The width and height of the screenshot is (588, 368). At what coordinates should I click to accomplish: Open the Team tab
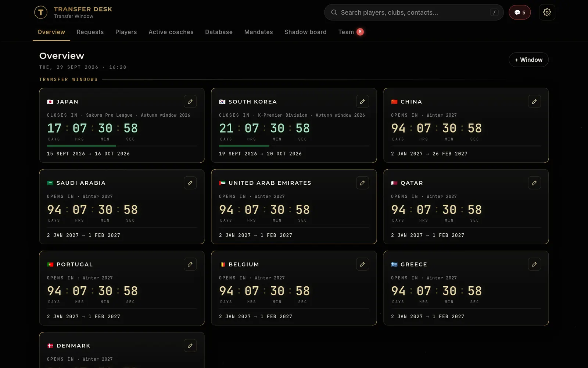click(x=351, y=32)
